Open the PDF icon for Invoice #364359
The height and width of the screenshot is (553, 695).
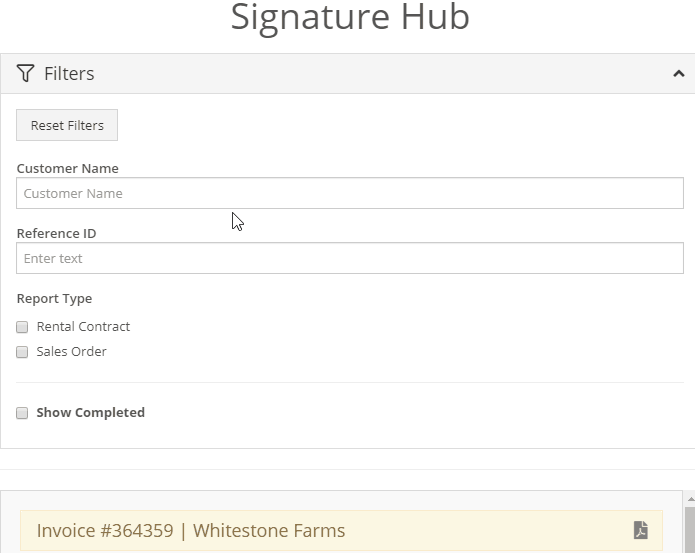640,530
